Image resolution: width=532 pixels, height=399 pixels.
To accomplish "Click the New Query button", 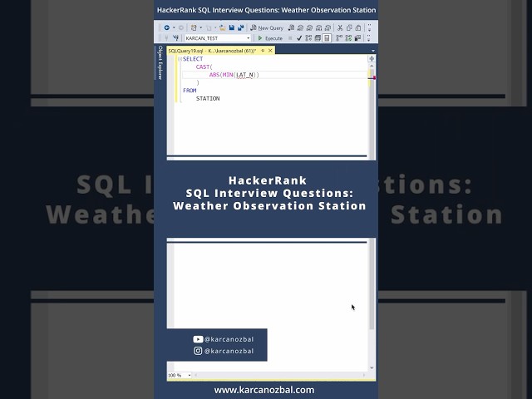I will (x=267, y=27).
